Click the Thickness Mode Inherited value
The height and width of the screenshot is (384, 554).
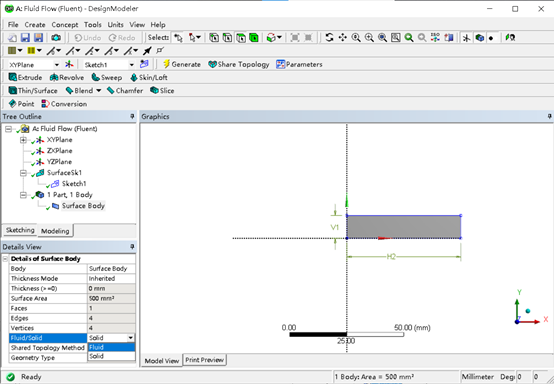click(111, 278)
